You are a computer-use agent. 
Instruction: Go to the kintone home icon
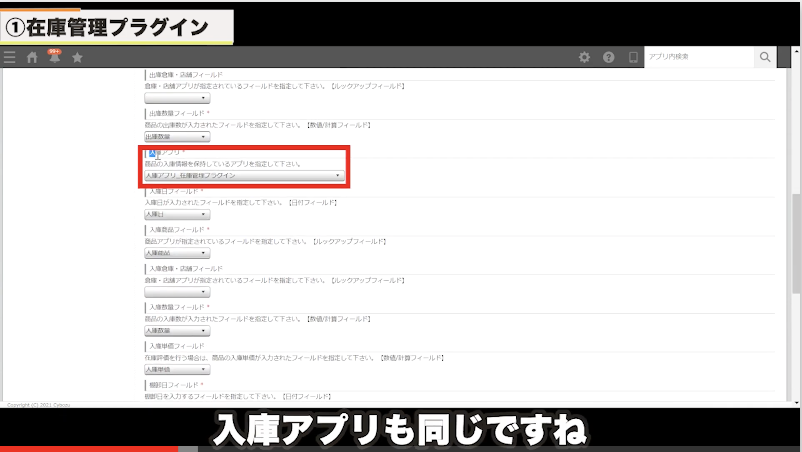pyautogui.click(x=32, y=58)
